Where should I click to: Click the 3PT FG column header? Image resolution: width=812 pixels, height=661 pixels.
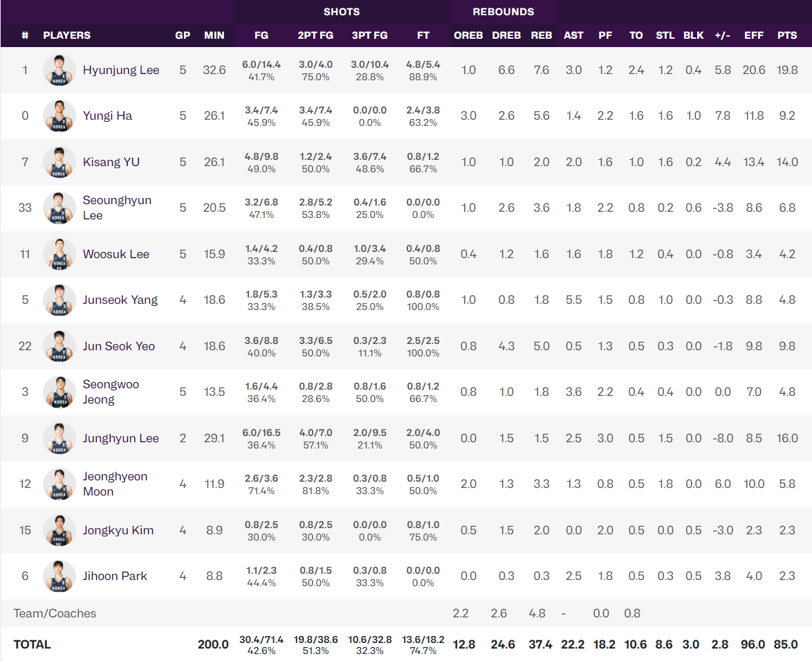369,35
